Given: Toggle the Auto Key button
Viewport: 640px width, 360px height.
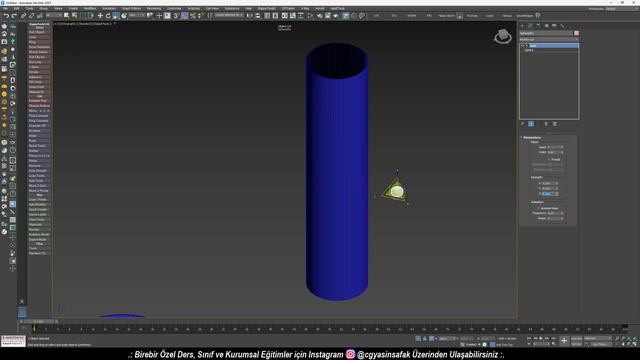Looking at the screenshot, I should pyautogui.click(x=576, y=338).
